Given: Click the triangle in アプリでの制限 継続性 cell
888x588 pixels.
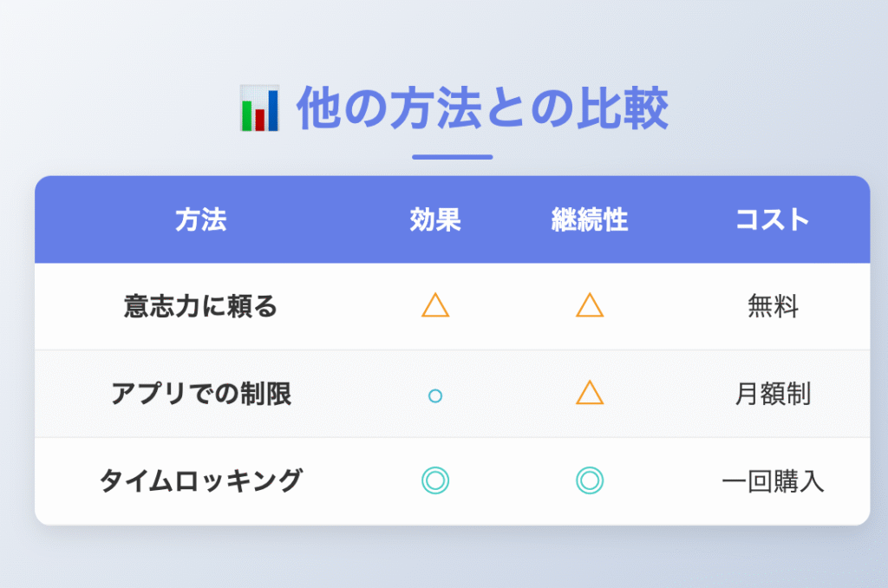Looking at the screenshot, I should (590, 392).
